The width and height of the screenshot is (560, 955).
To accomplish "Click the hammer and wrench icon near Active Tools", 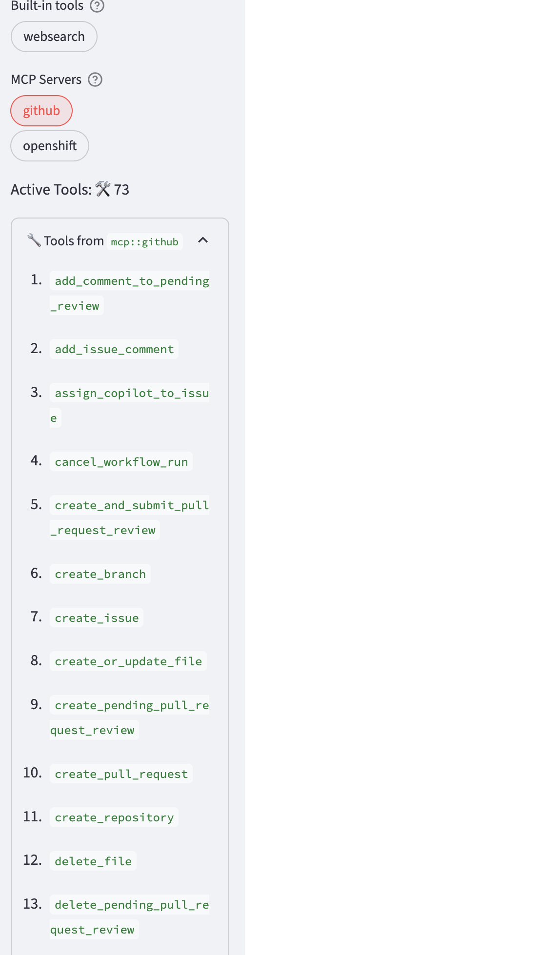I will [103, 189].
